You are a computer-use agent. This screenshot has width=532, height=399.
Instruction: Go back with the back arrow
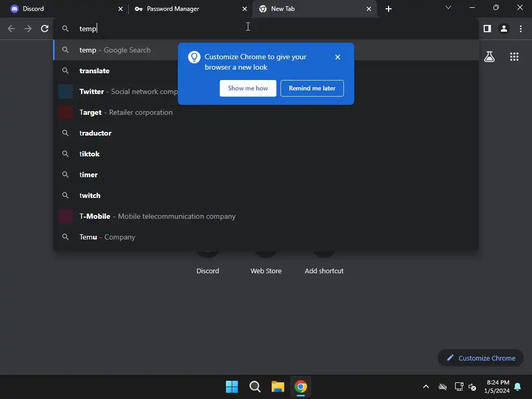(11, 29)
